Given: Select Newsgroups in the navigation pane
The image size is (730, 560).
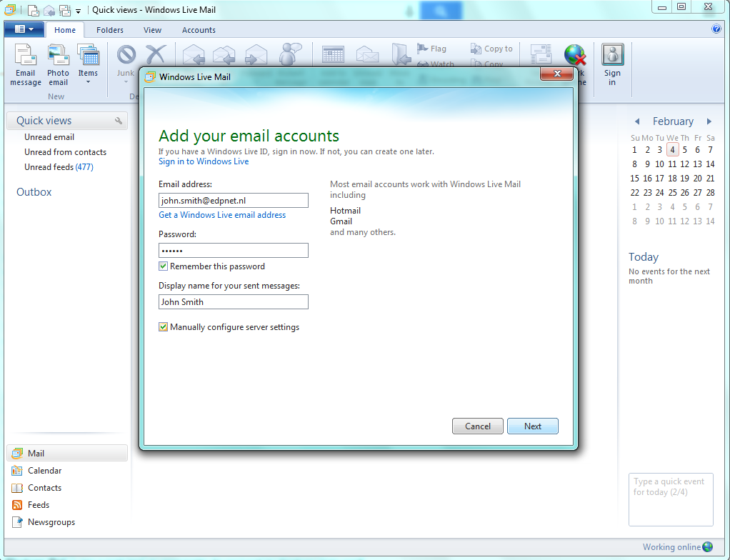Looking at the screenshot, I should click(x=67, y=522).
